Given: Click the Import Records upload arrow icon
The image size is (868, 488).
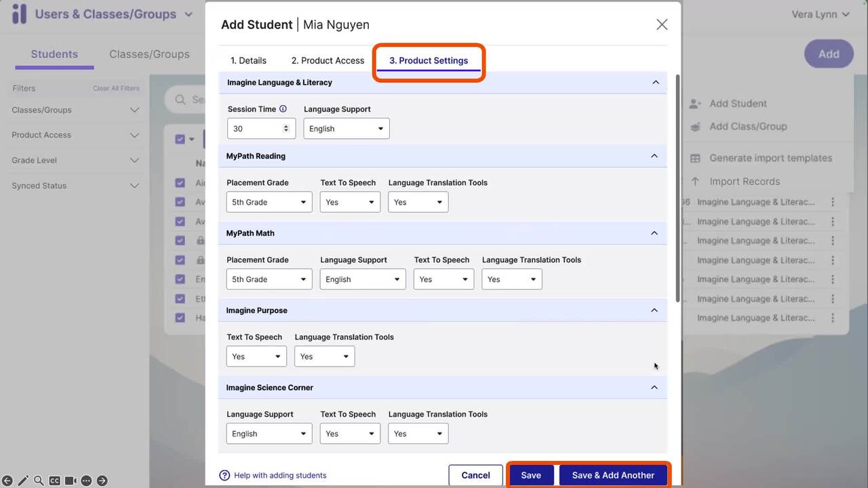Looking at the screenshot, I should [x=695, y=182].
